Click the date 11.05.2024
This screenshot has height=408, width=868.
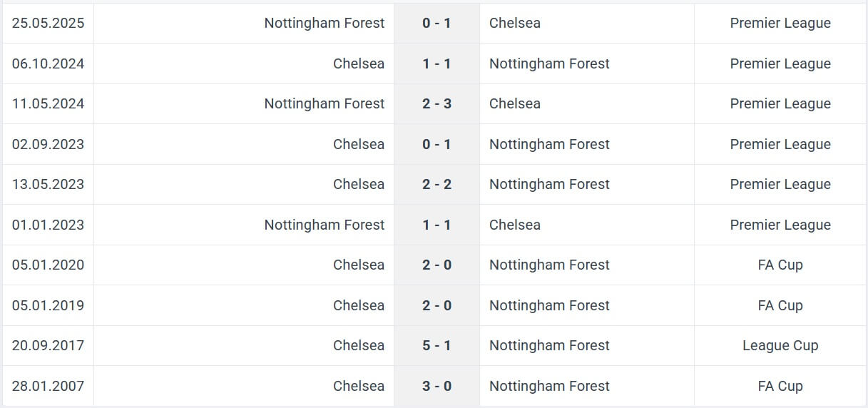(x=48, y=103)
